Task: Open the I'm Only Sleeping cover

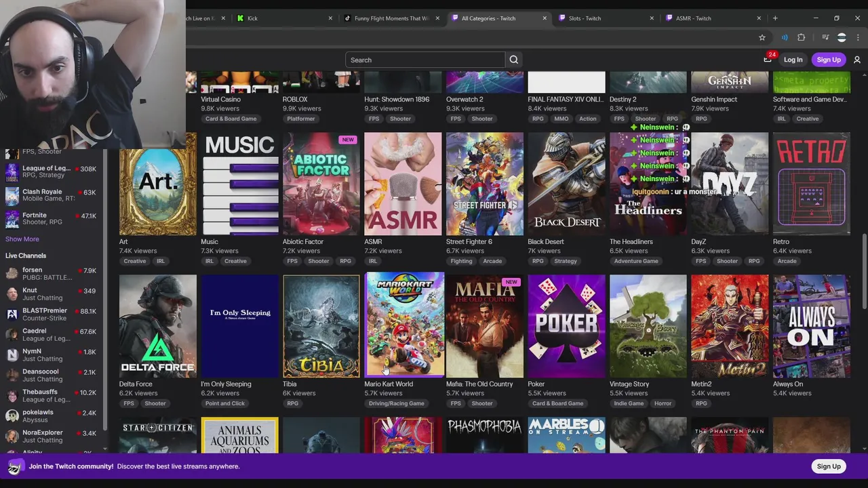Action: point(239,326)
